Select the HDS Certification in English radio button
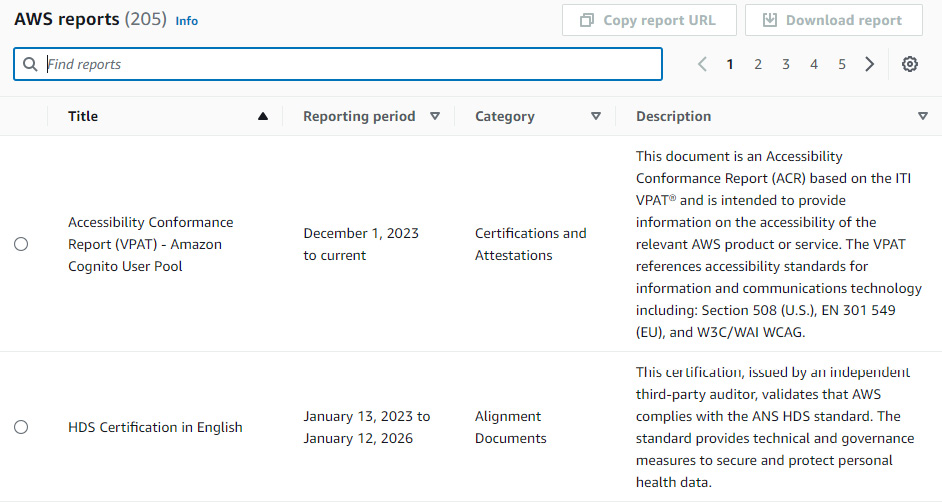The image size is (942, 502). (x=21, y=427)
